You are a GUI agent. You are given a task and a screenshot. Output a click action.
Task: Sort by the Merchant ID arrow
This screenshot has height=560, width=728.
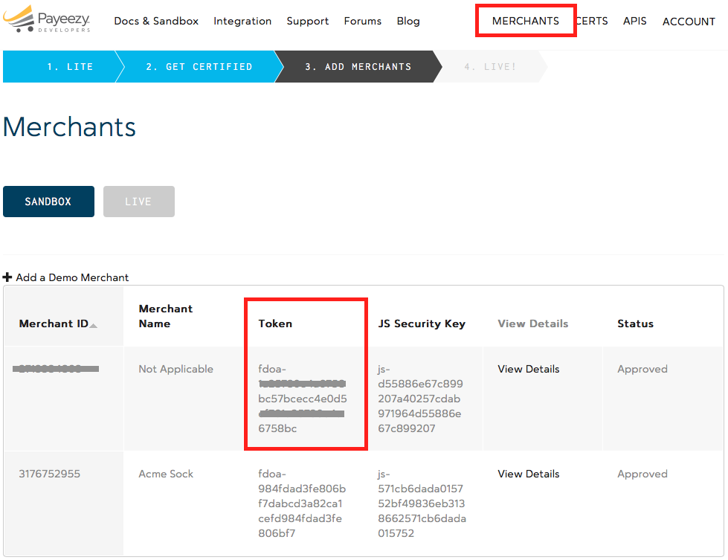click(93, 326)
